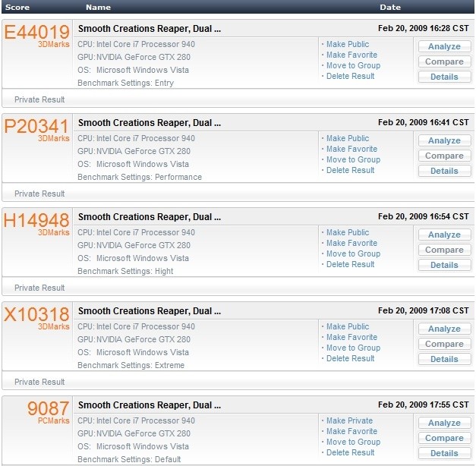
Task: Click Analyze for the E44019 result
Action: pos(444,46)
